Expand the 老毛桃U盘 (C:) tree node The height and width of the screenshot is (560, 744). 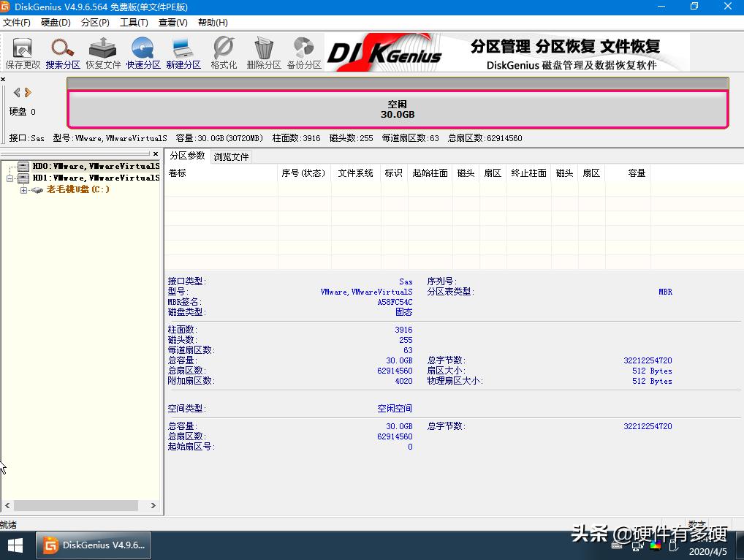coord(24,189)
